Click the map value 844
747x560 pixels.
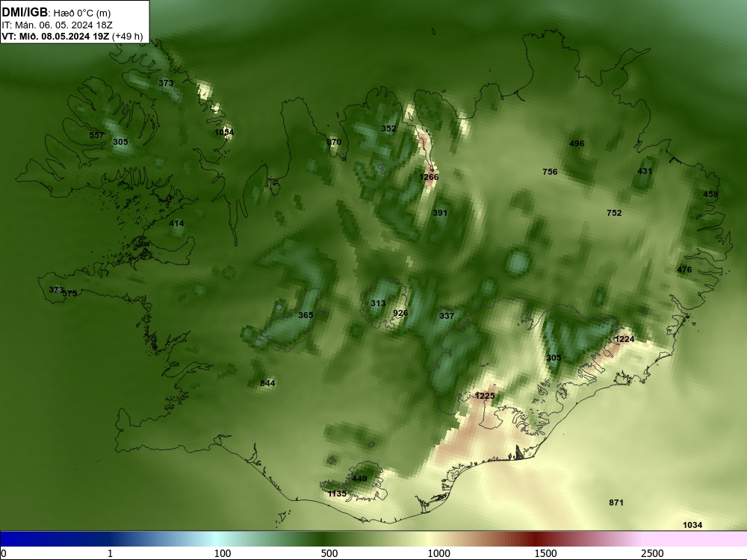coord(267,383)
